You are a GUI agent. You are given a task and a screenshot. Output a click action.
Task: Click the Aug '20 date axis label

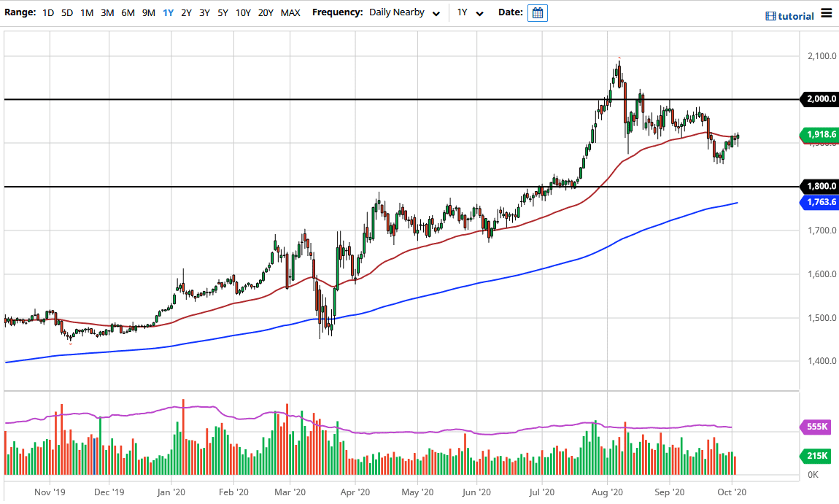pos(607,492)
